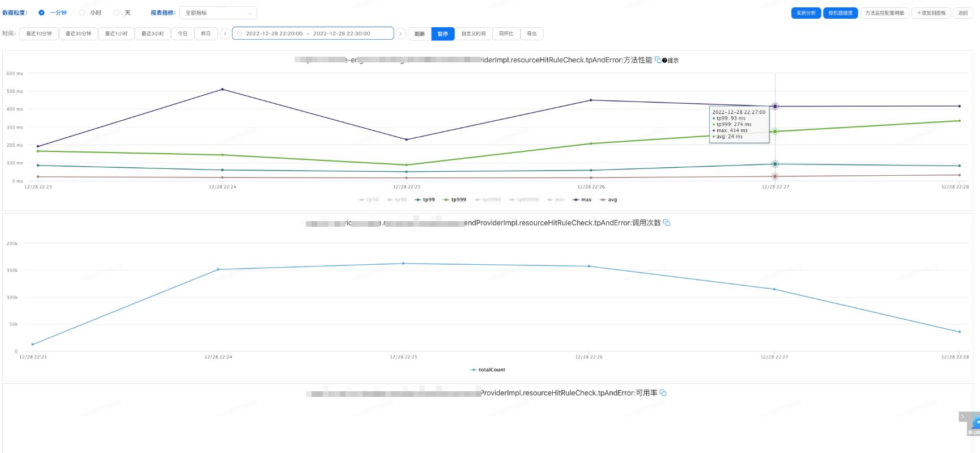This screenshot has width=980, height=453.
Task: Click the 同环比 comparison button
Action: 506,33
